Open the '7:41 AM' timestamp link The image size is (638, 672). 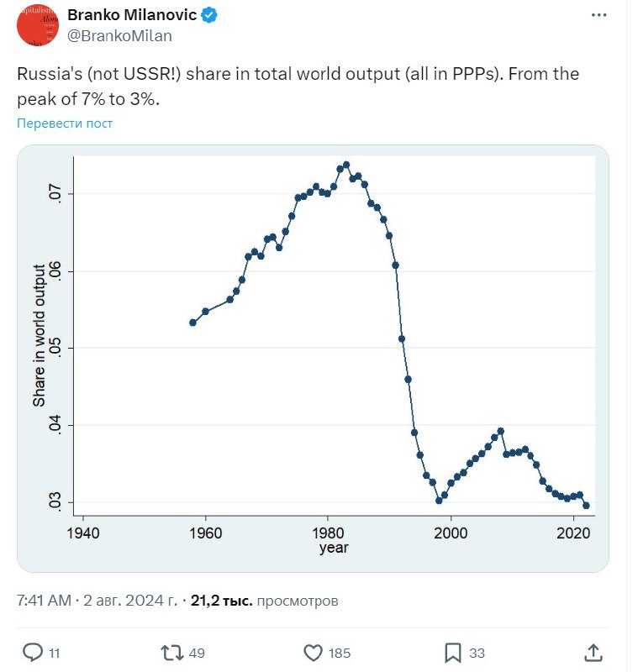[43, 601]
